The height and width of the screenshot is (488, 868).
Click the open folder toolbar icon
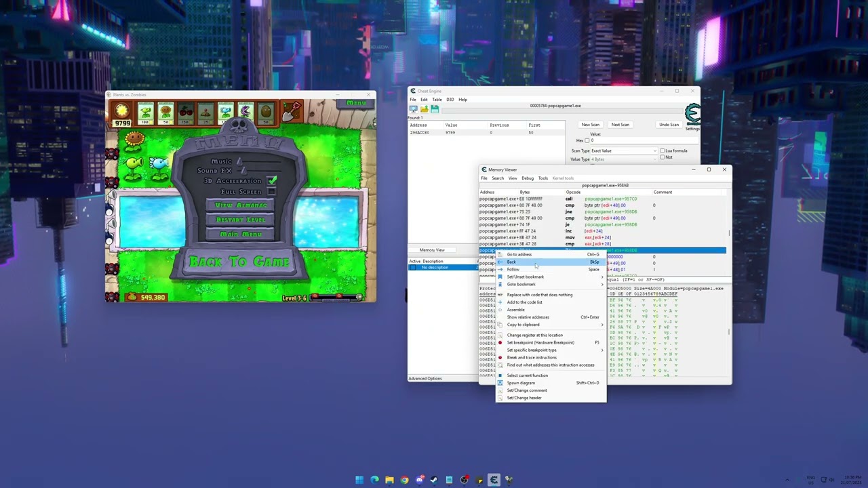pos(424,109)
